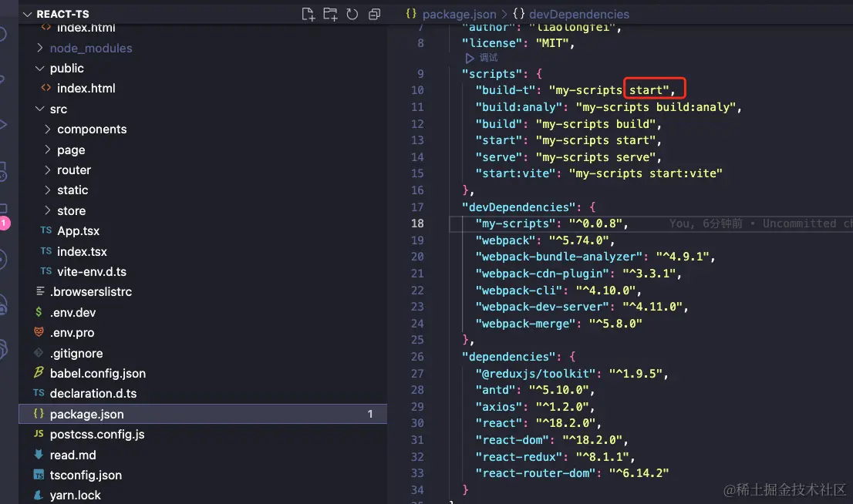
Task: Click the TS icon beside tsconfig.json
Action: coord(39,475)
